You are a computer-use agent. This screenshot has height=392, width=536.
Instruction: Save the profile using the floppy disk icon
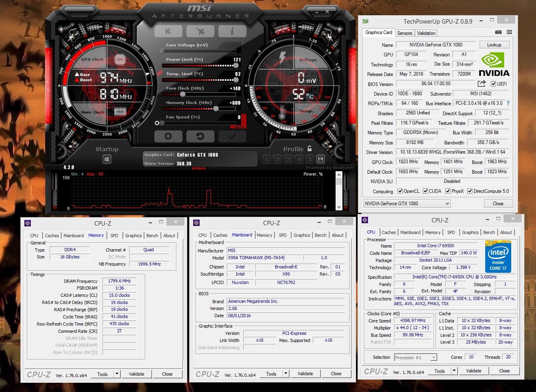320,159
